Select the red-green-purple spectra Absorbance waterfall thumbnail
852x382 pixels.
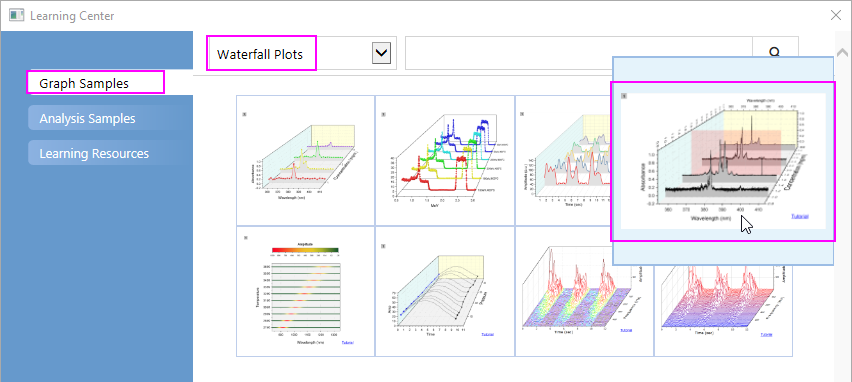tap(305, 160)
